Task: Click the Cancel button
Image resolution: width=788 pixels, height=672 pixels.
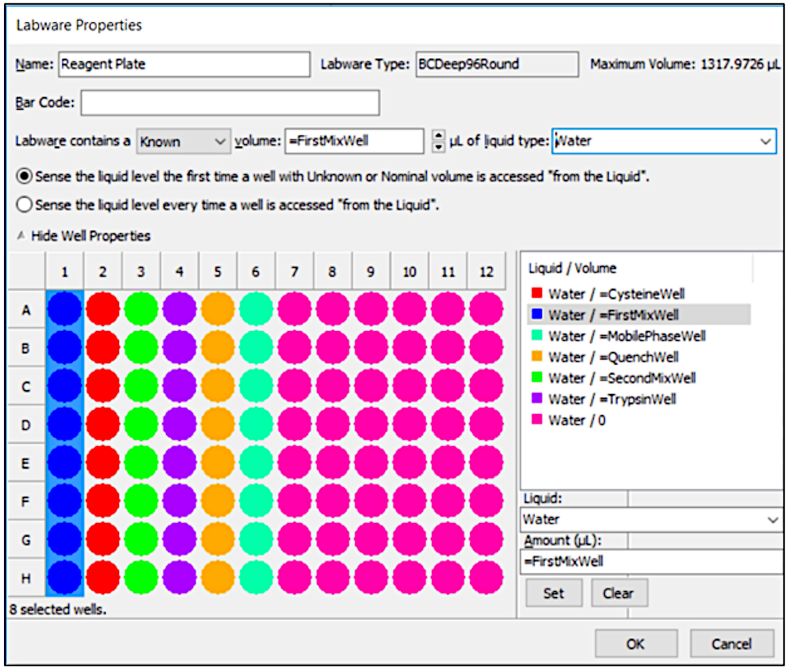Action: [732, 644]
